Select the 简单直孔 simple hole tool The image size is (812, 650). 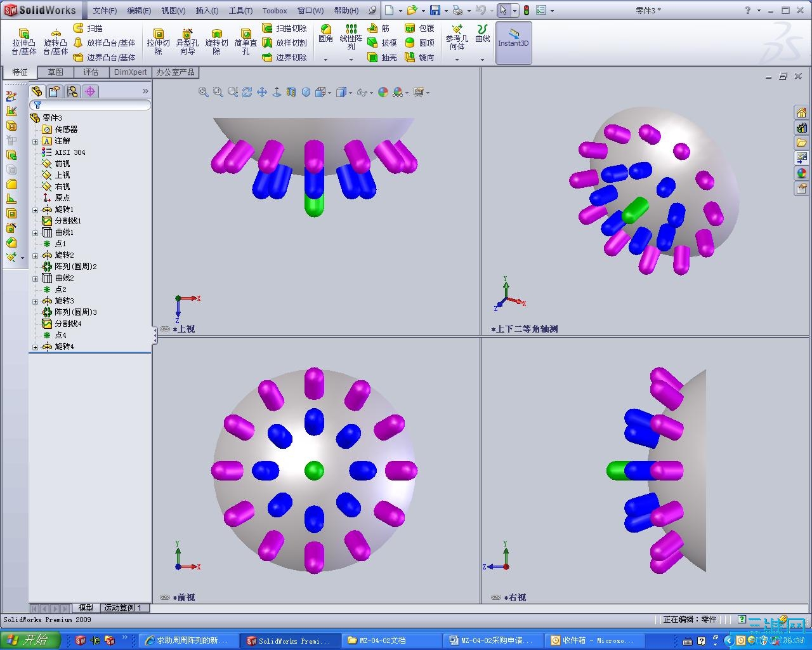246,42
